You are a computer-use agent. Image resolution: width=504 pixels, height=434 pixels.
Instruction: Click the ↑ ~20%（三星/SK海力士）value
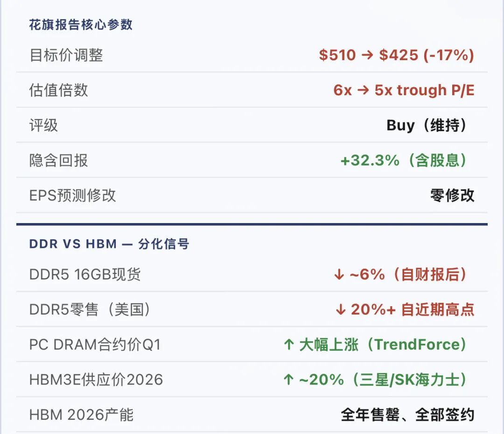pos(375,380)
